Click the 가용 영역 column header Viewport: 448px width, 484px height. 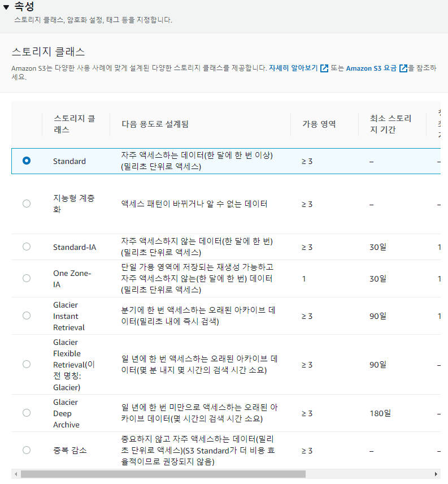(x=319, y=124)
